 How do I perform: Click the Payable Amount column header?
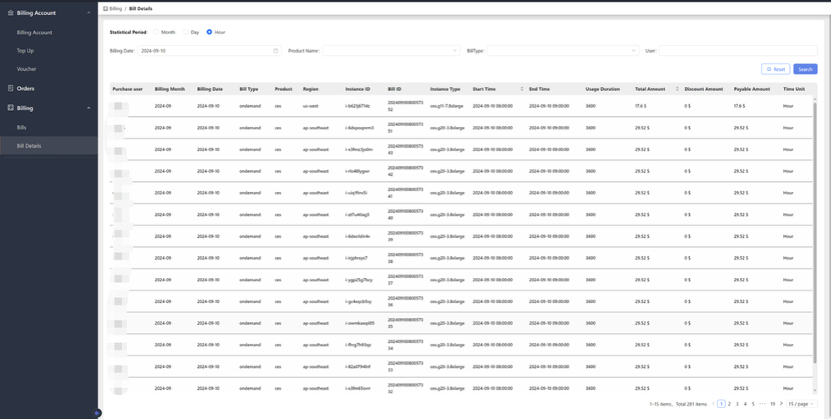(752, 89)
